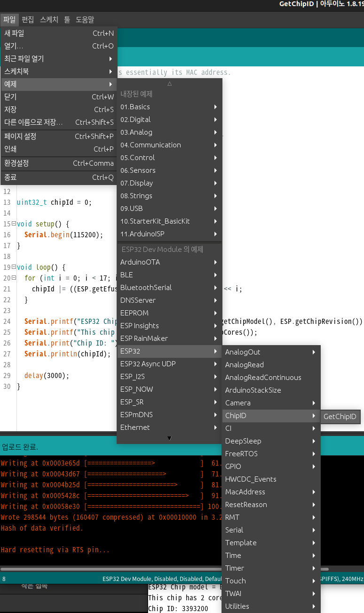Open ArduinoOTA examples submenu
This screenshot has height=613, width=364.
click(169, 262)
